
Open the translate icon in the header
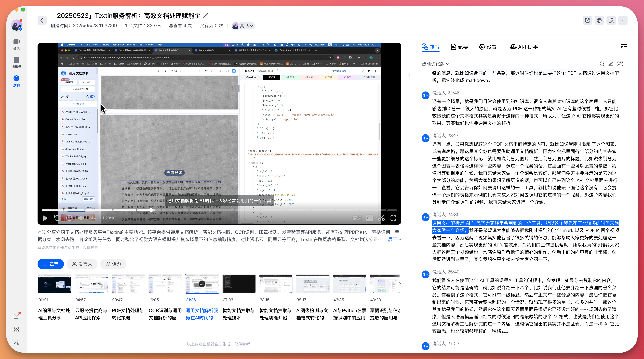[x=611, y=20]
